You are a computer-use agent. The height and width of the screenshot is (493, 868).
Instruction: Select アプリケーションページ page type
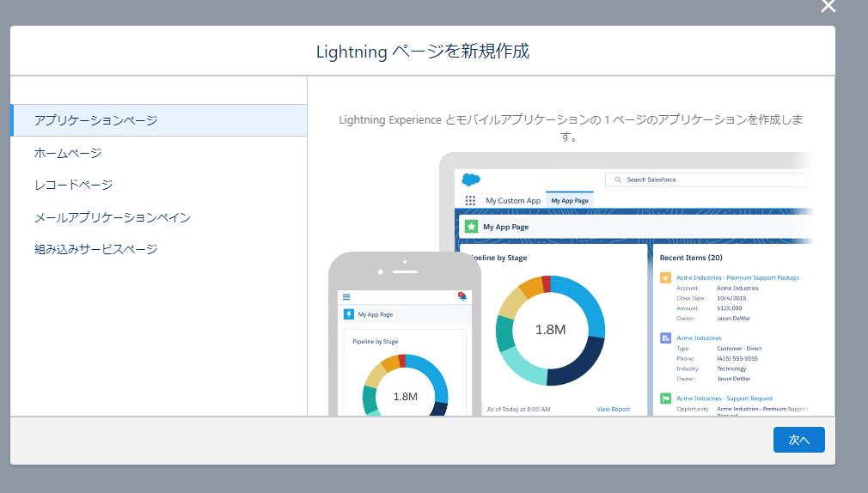point(159,120)
